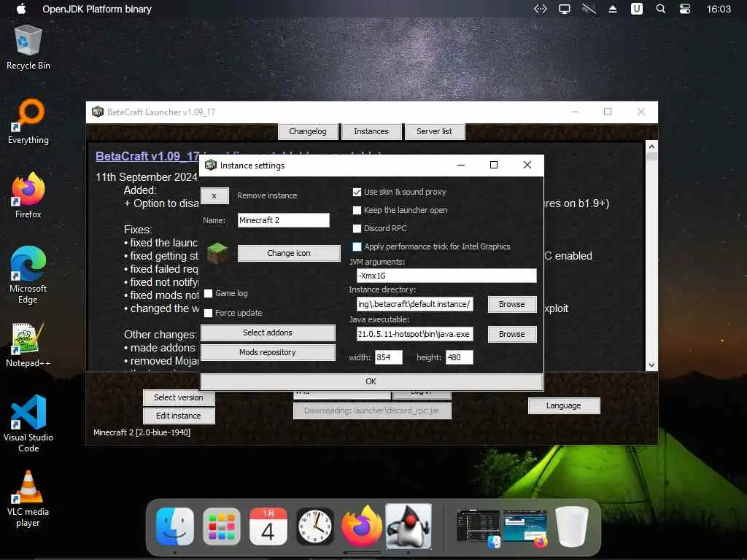Screen dimensions: 747x560
Task: Click the instance Name field
Action: coord(284,220)
